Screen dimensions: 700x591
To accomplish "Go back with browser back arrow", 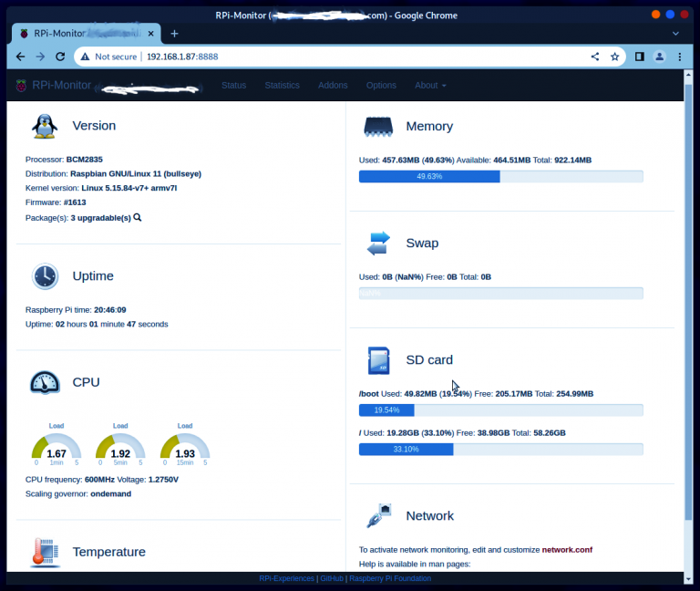I will tap(21, 57).
